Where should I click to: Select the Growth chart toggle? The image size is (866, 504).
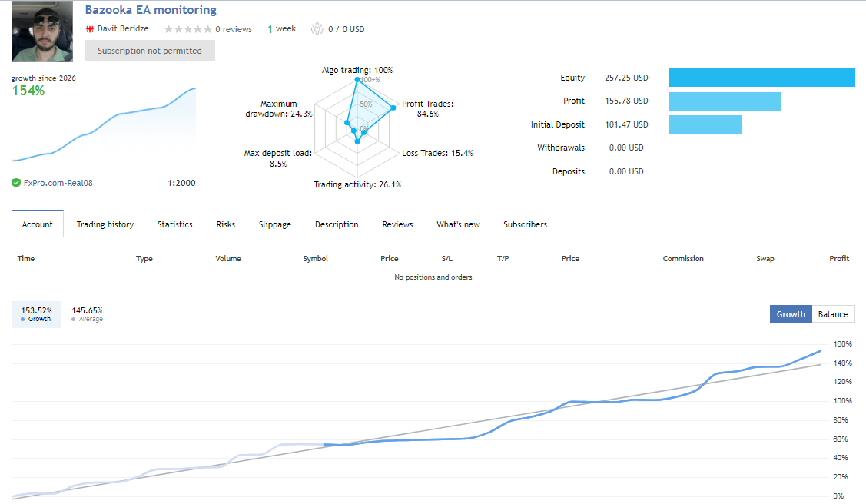click(791, 314)
